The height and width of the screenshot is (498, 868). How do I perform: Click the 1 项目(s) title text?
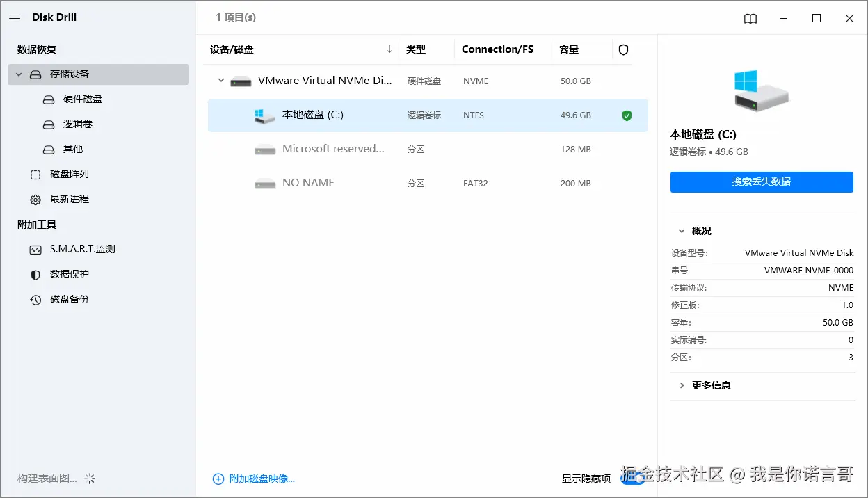pos(236,17)
